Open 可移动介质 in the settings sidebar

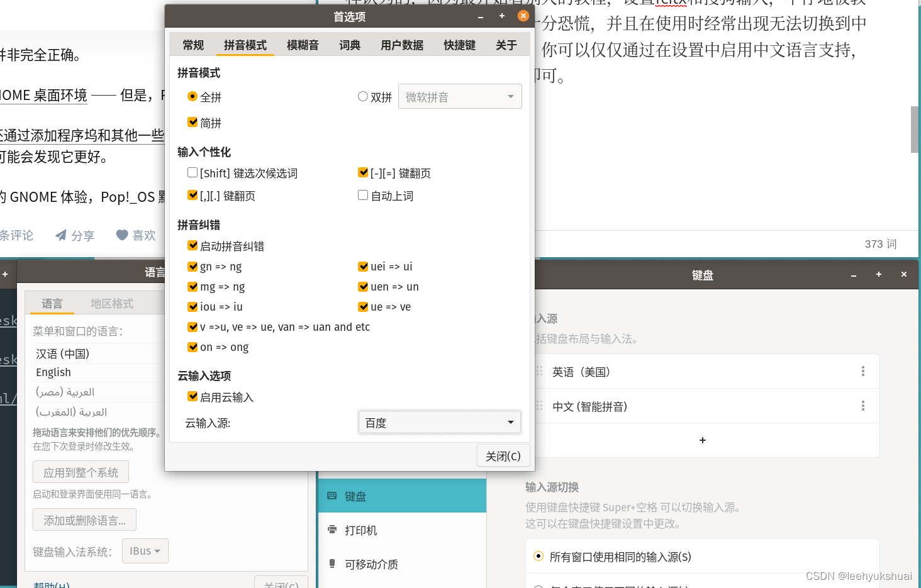(402, 564)
